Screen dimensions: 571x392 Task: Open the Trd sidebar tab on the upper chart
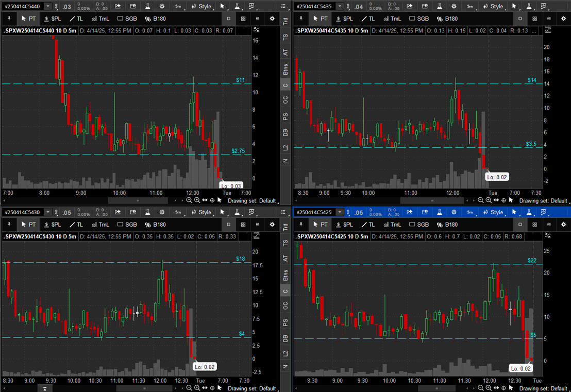[285, 22]
